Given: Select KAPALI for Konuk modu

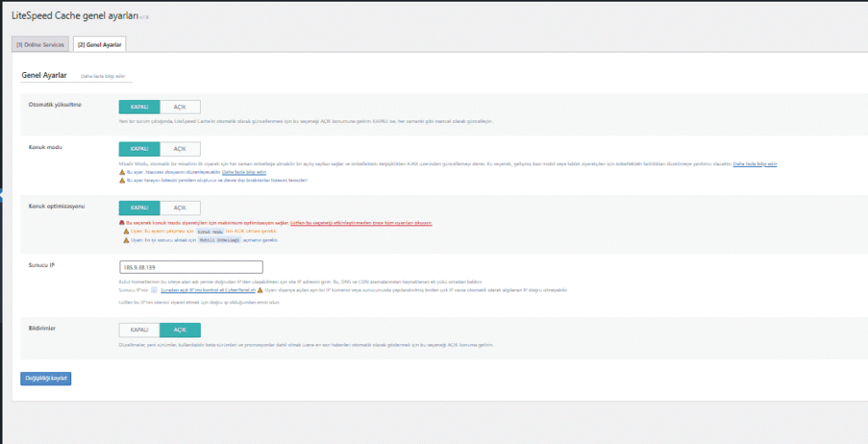Looking at the screenshot, I should 139,148.
